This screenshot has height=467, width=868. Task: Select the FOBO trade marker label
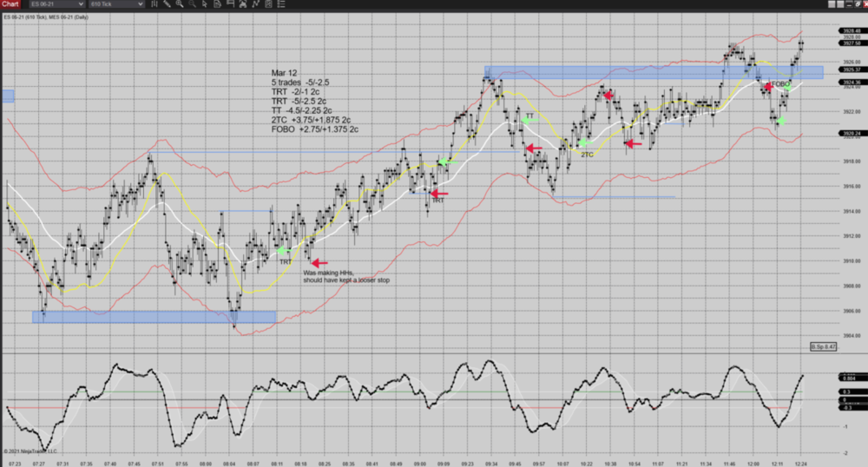click(780, 84)
